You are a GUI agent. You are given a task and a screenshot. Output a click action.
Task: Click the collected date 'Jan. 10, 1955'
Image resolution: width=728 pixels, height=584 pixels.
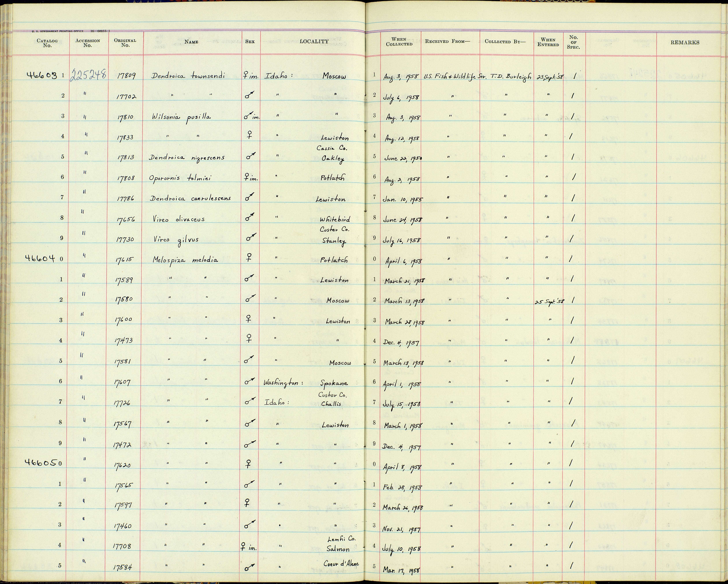pyautogui.click(x=402, y=199)
